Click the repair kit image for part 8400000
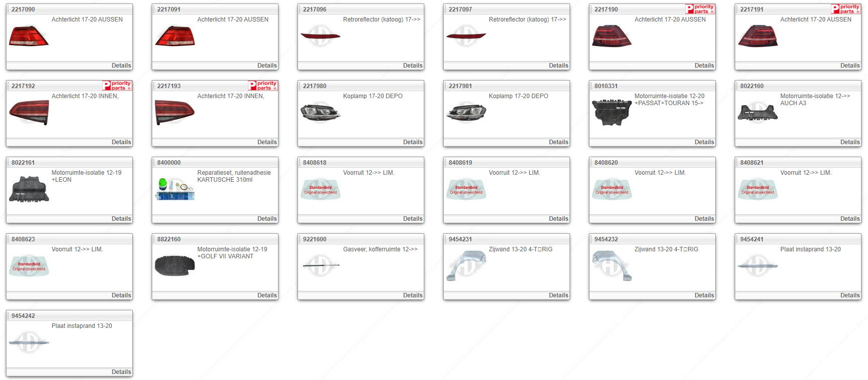The height and width of the screenshot is (380, 868). 174,189
